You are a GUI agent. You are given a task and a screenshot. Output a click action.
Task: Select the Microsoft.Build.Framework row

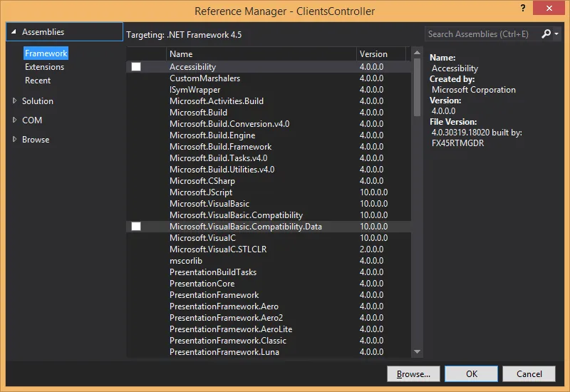tap(269, 147)
